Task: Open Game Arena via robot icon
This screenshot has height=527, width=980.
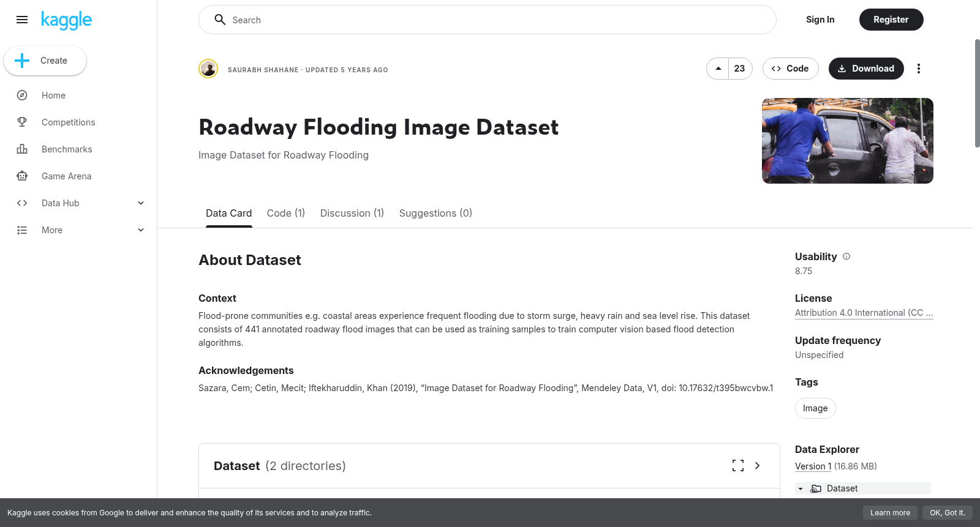Action: tap(22, 176)
